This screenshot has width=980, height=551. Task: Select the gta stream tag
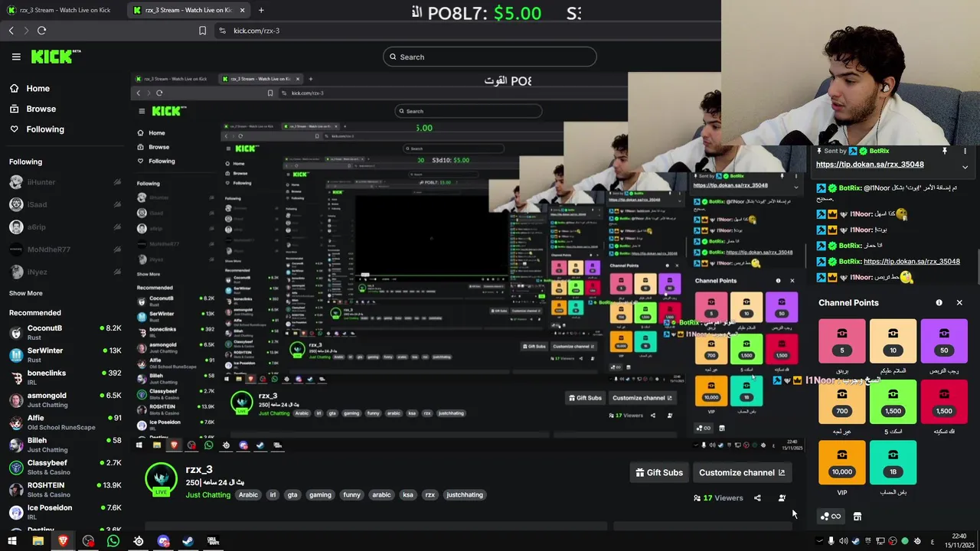click(x=292, y=495)
